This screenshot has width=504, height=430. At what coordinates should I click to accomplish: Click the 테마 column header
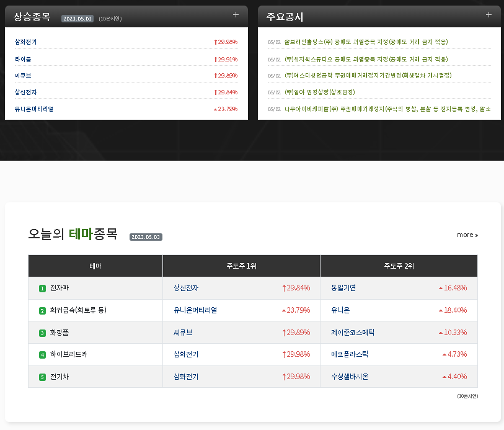(x=95, y=266)
